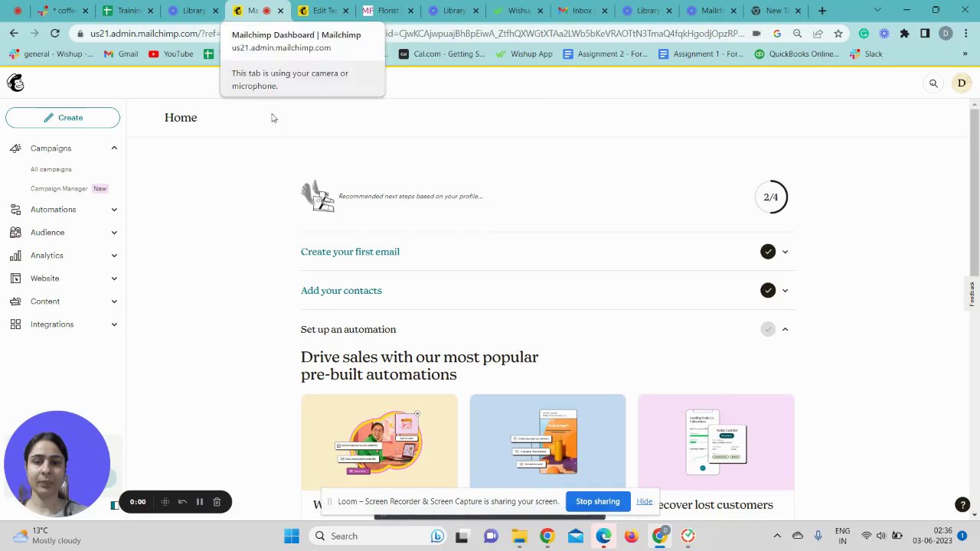Pause the Loom recording

(x=200, y=502)
